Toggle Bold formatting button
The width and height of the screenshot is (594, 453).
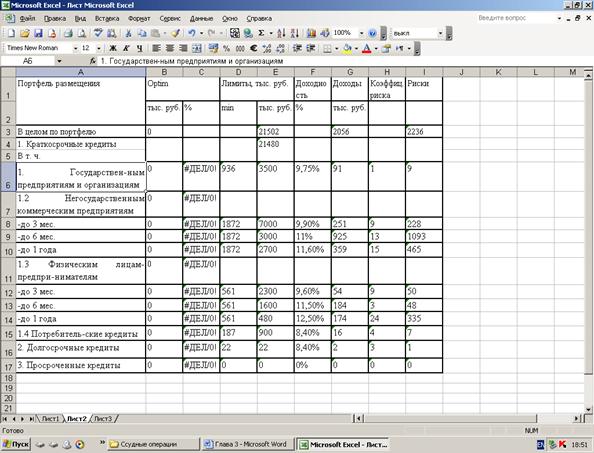[113, 48]
